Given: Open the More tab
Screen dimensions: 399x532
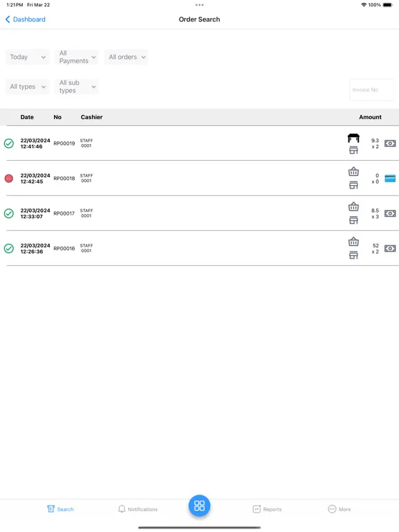Looking at the screenshot, I should [x=339, y=509].
